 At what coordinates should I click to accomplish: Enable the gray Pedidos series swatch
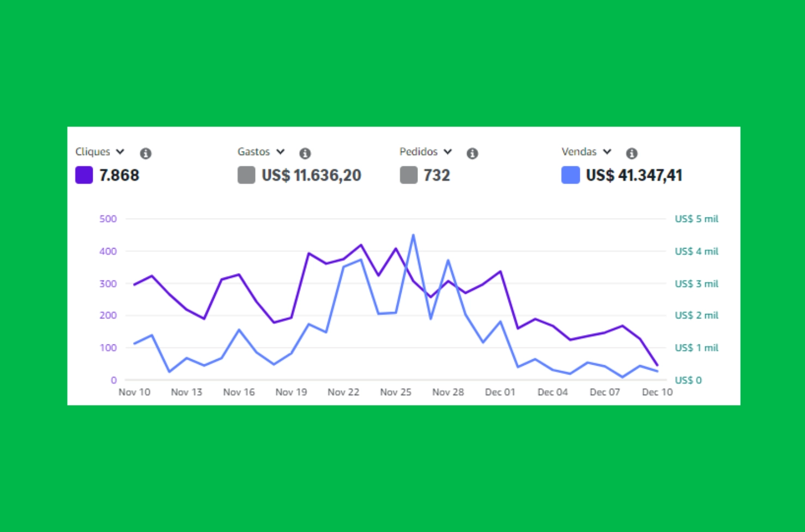(408, 175)
